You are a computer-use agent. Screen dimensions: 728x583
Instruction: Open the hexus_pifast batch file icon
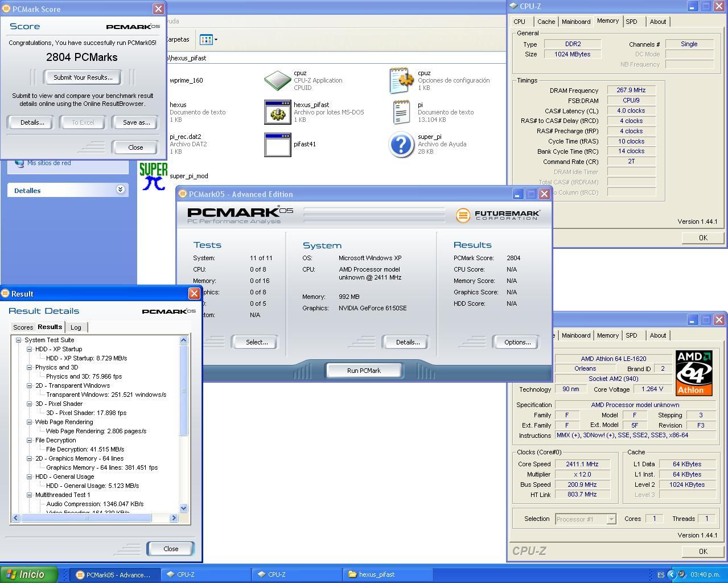[x=277, y=112]
